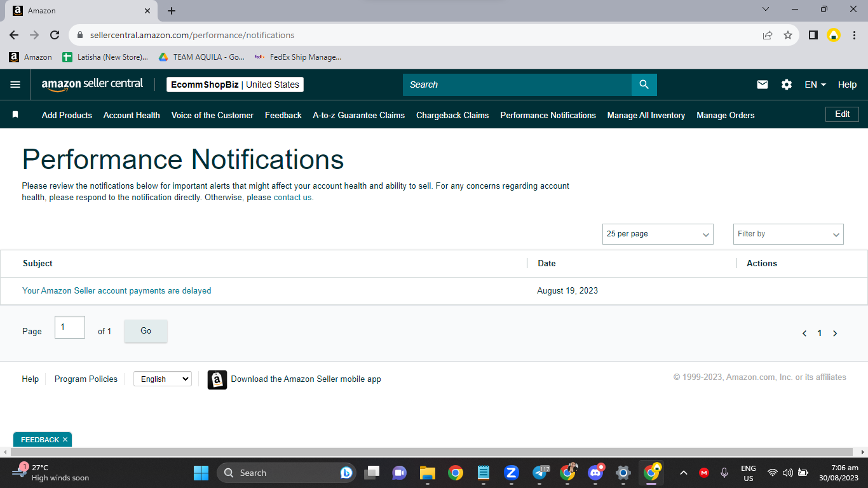The height and width of the screenshot is (488, 868).
Task: Open the McAfee tray icon
Action: point(704,473)
